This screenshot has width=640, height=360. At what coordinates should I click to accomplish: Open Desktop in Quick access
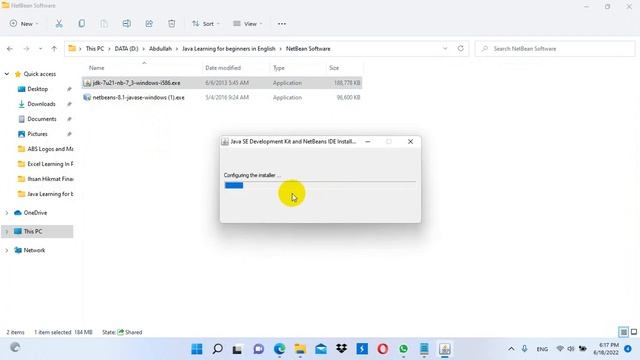click(38, 89)
